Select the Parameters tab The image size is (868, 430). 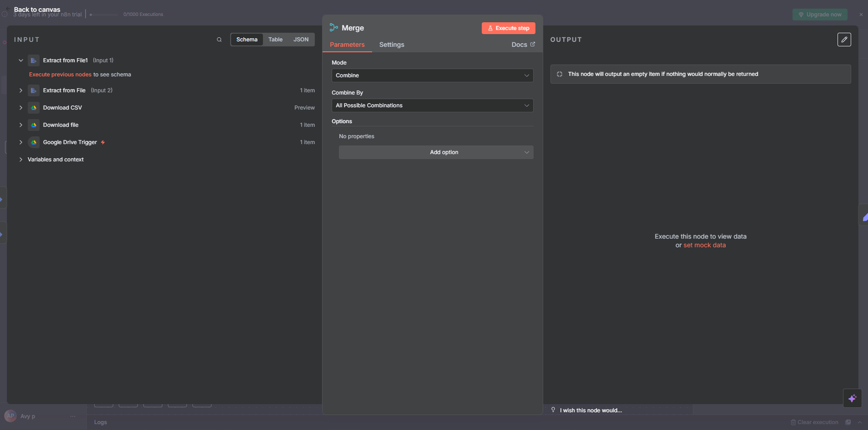tap(347, 45)
